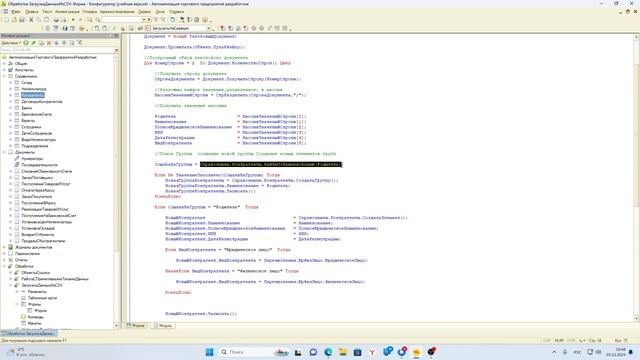Viewport: 640px width, 360px height.
Task: Open the Справка menu
Action: tap(177, 12)
